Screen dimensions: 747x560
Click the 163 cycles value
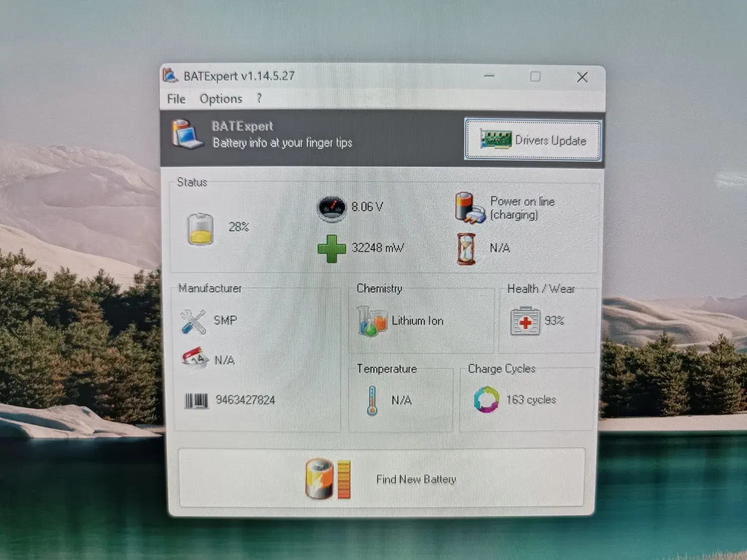pyautogui.click(x=531, y=400)
